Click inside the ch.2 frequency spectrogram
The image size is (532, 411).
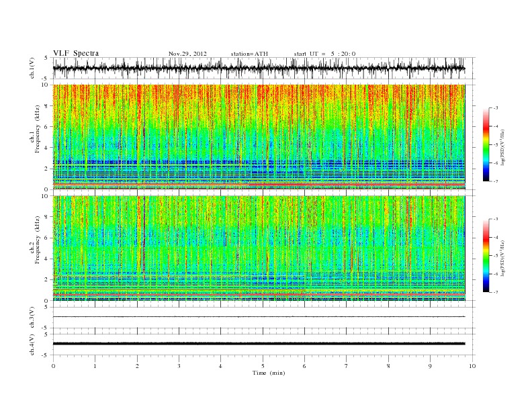[259, 248]
